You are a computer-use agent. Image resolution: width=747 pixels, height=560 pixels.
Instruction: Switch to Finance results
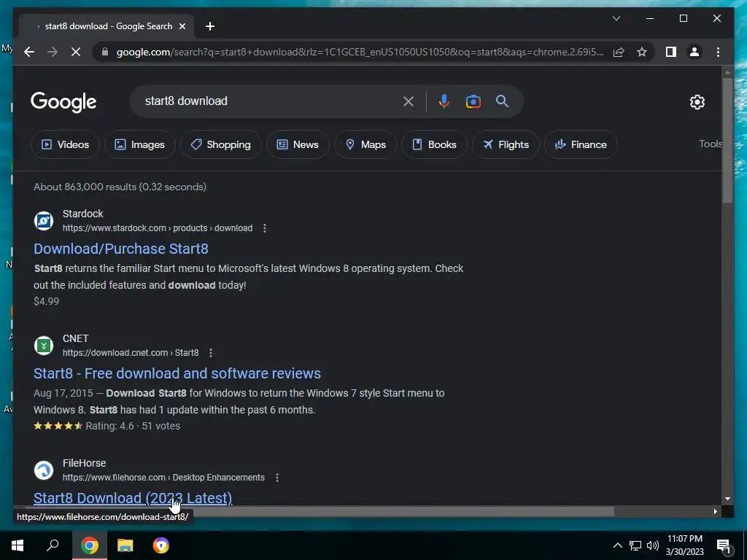(x=581, y=144)
